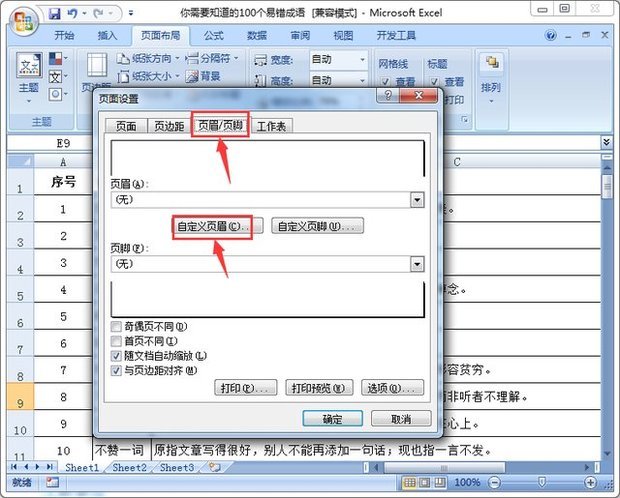620x498 pixels.
Task: Open theme effects icon
Action: 55,94
